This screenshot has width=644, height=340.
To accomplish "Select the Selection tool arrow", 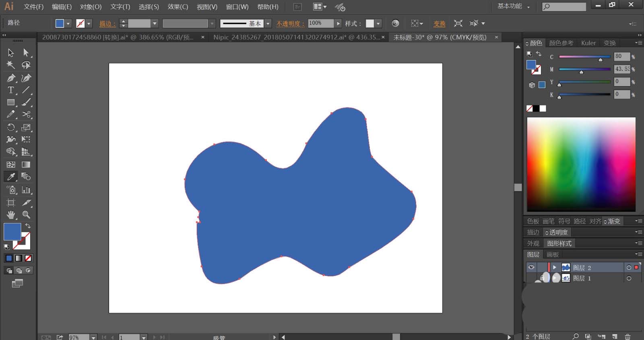I will (x=11, y=53).
